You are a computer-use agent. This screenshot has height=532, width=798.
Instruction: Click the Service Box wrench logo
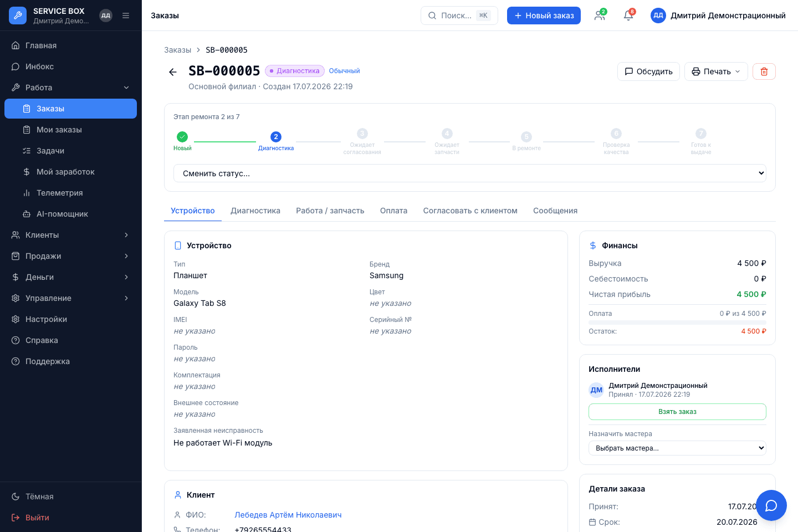click(18, 16)
